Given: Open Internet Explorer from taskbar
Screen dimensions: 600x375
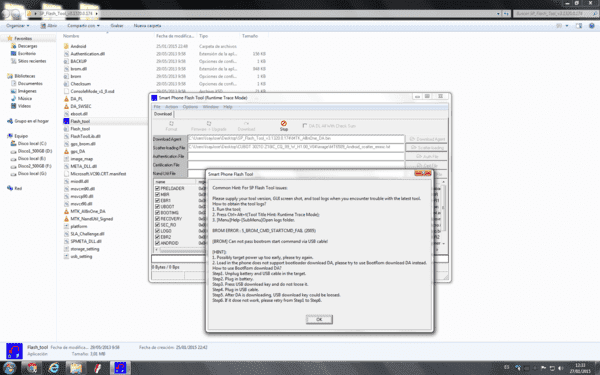Looking at the screenshot, I should click(54, 368).
